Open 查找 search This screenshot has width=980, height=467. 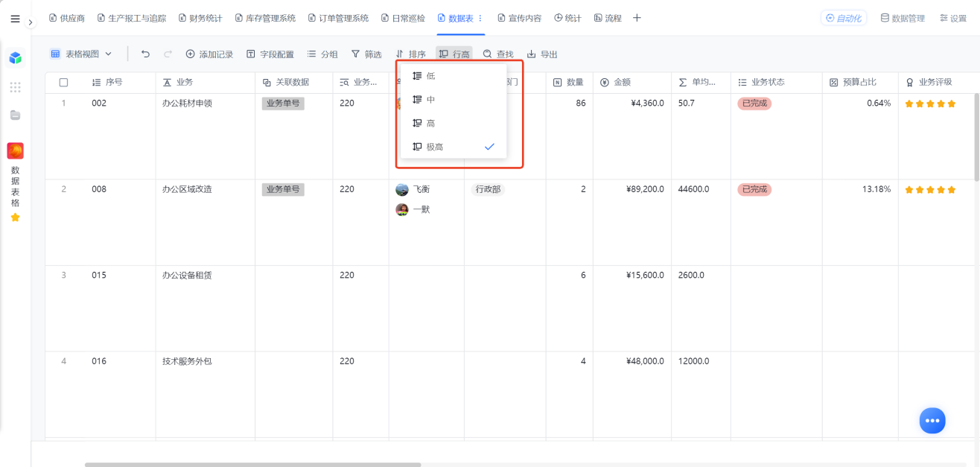pos(498,54)
